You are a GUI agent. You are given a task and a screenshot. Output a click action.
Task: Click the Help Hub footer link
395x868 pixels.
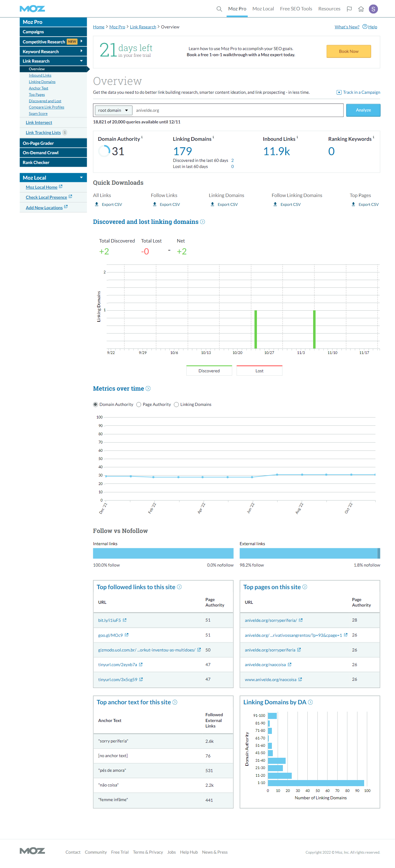click(x=189, y=852)
